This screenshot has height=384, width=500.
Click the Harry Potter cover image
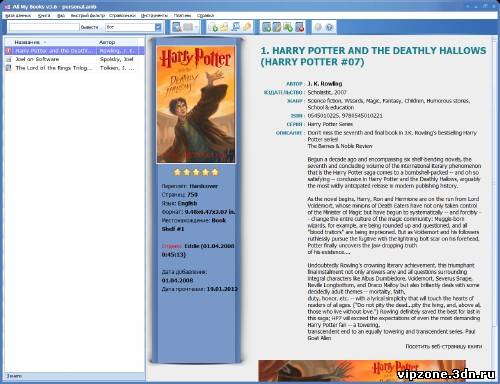point(196,104)
